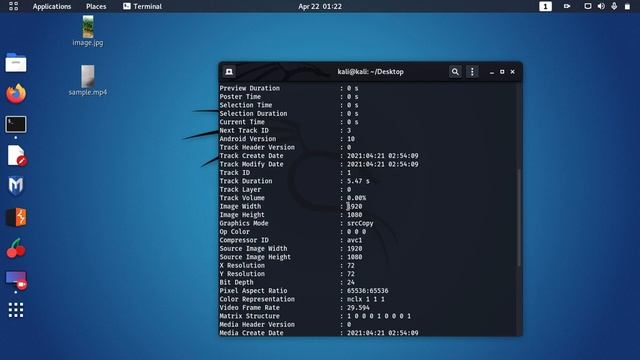Image resolution: width=640 pixels, height=360 pixels.
Task: Click the terminal title kali@kali: ~/Desktop
Action: click(x=370, y=72)
